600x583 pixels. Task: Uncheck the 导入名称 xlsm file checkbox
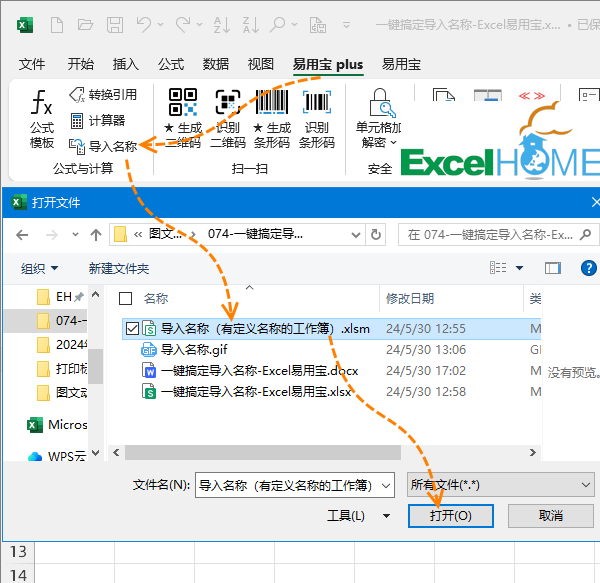[x=132, y=329]
